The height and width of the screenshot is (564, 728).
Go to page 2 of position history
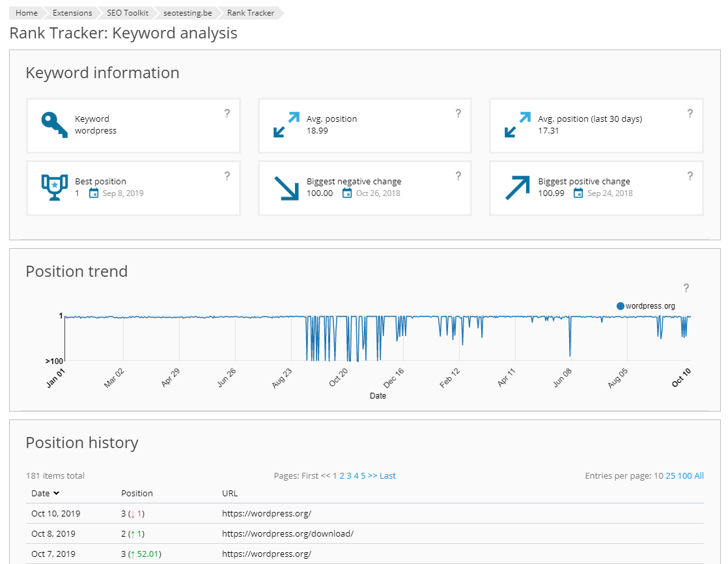point(342,476)
